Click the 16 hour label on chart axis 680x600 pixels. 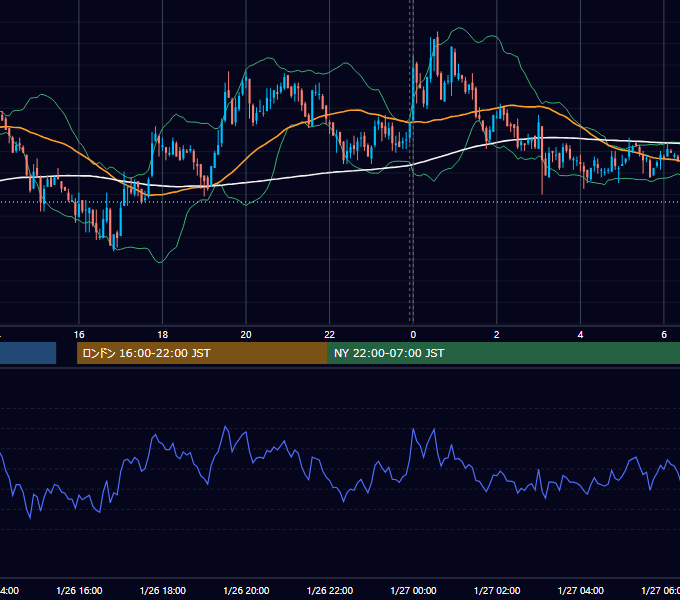pos(79,335)
